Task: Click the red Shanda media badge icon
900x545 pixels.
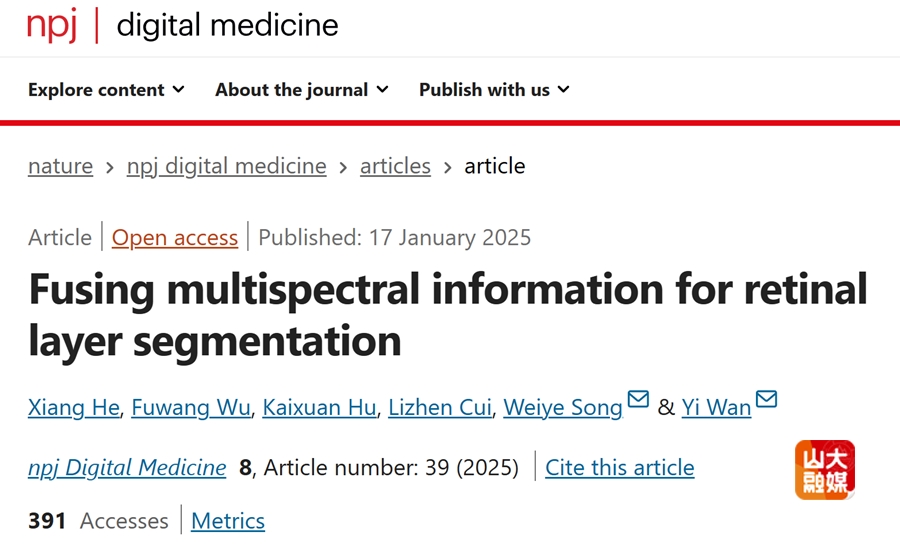Action: [x=825, y=470]
